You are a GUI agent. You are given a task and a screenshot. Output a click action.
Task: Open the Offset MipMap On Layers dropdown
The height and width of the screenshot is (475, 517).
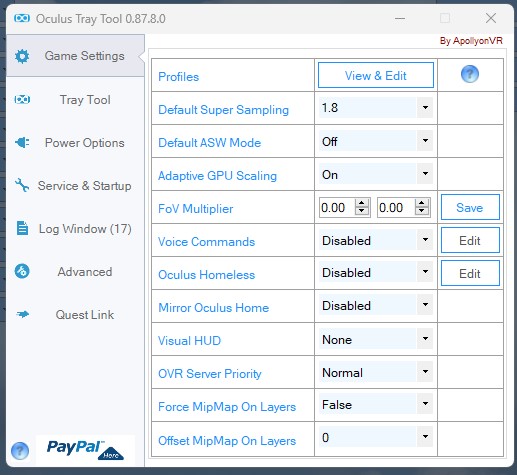(425, 437)
